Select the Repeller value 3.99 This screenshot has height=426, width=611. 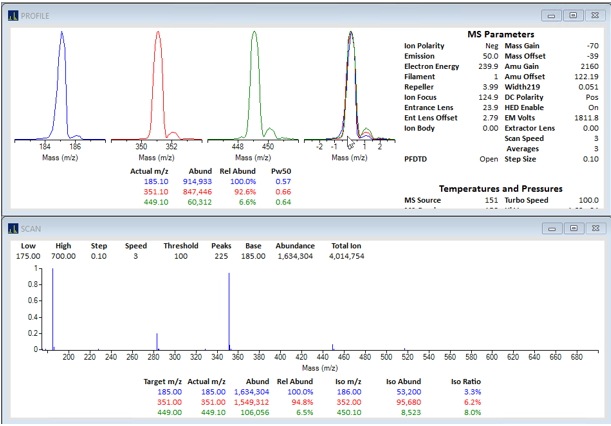[x=490, y=87]
